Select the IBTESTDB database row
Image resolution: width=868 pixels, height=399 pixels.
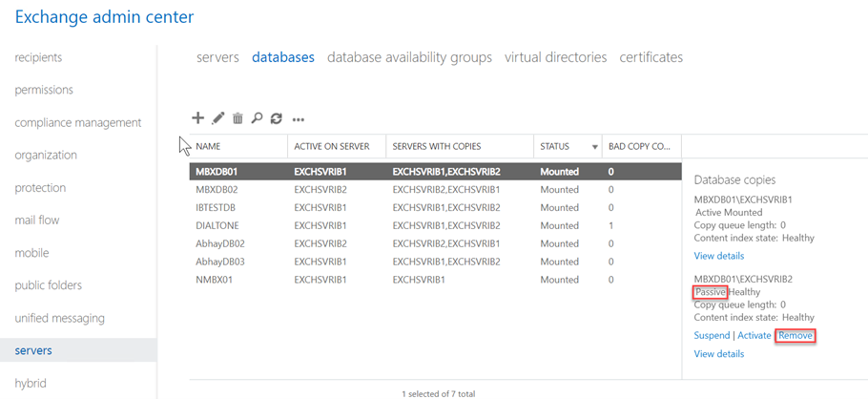(435, 208)
